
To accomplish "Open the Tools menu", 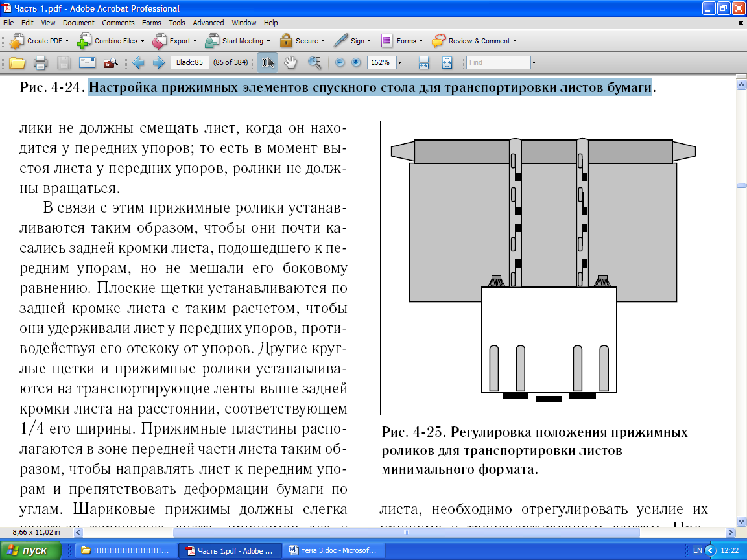I will point(177,23).
